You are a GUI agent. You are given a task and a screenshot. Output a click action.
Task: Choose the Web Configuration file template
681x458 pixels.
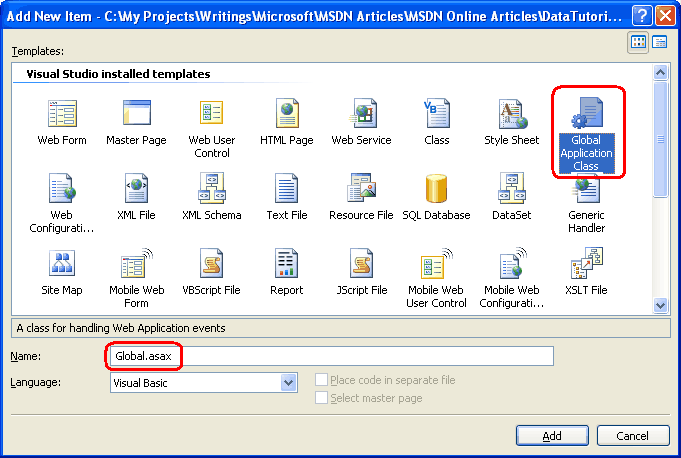[62, 203]
